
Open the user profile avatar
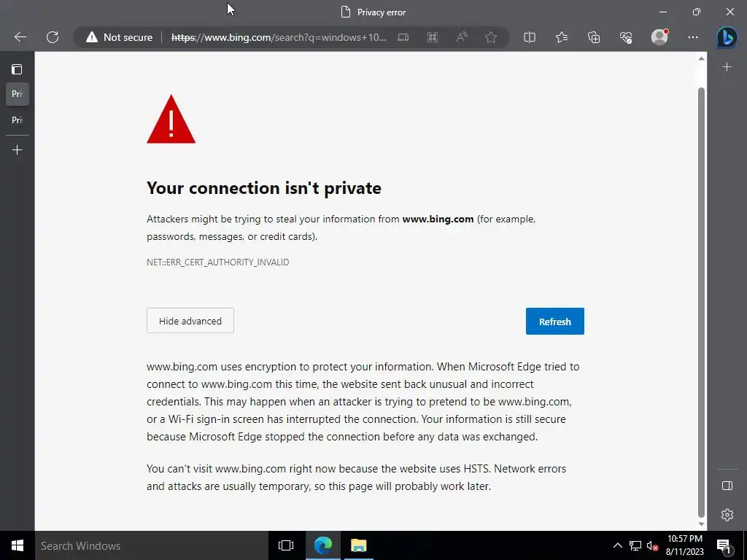659,37
